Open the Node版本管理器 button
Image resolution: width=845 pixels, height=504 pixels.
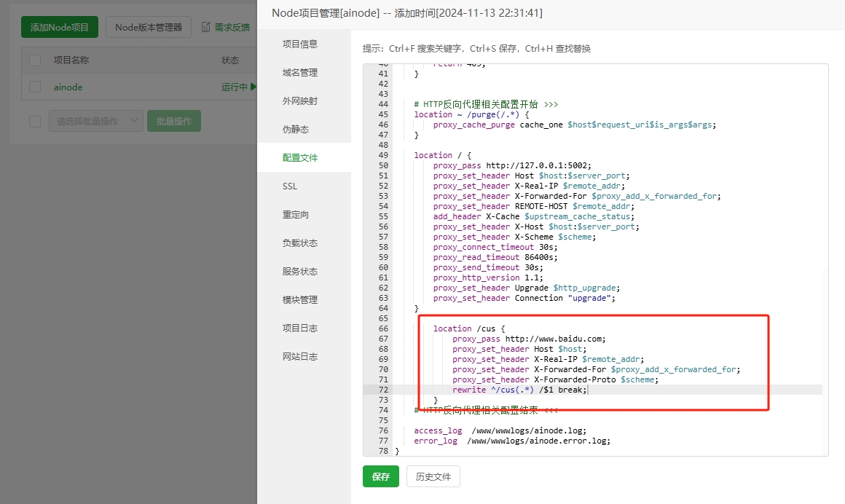coord(148,27)
